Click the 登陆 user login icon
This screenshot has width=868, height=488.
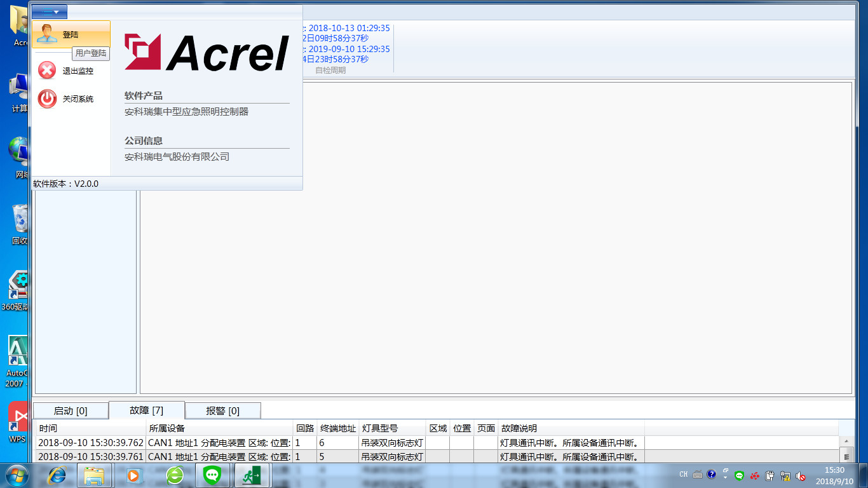[47, 34]
